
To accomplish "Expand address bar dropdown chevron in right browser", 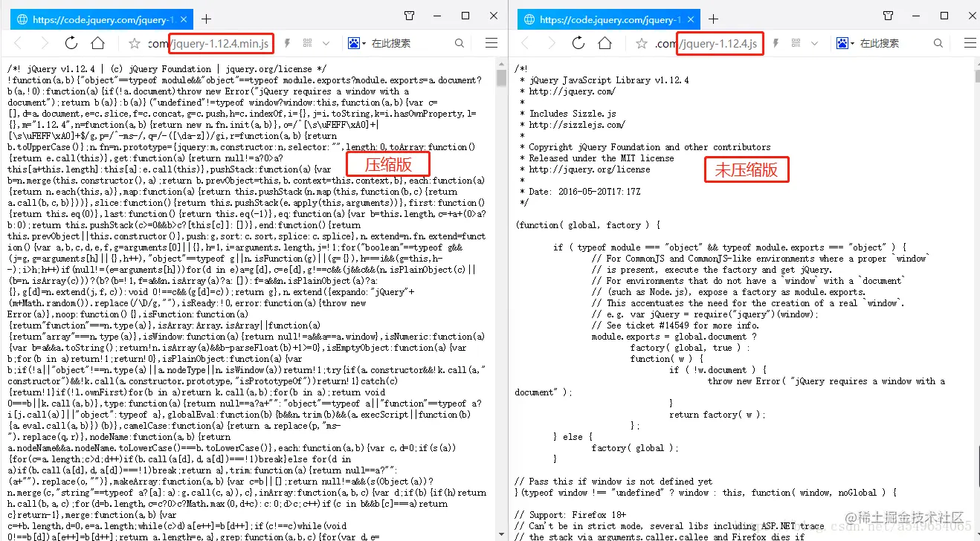I will 815,44.
